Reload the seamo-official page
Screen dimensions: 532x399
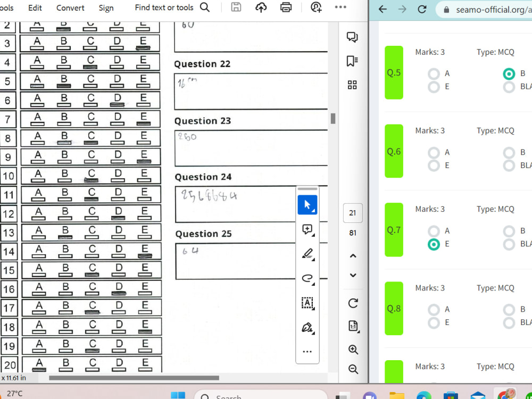[422, 9]
